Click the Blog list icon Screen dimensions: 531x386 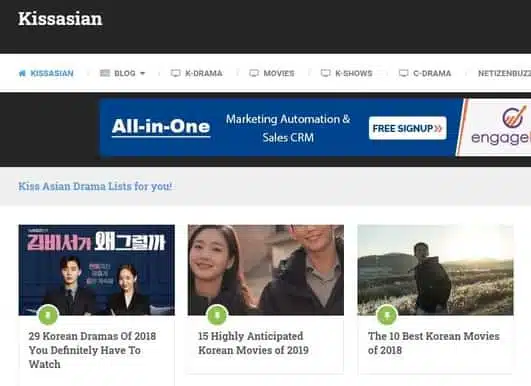(x=105, y=73)
